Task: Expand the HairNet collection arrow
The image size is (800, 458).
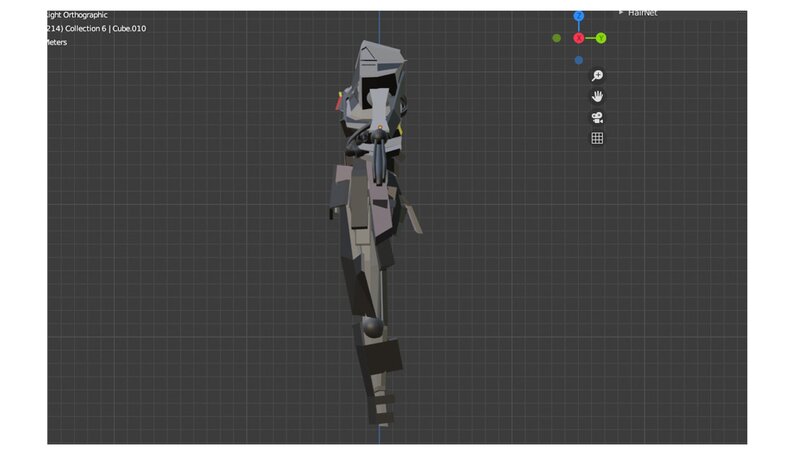Action: pyautogui.click(x=621, y=13)
